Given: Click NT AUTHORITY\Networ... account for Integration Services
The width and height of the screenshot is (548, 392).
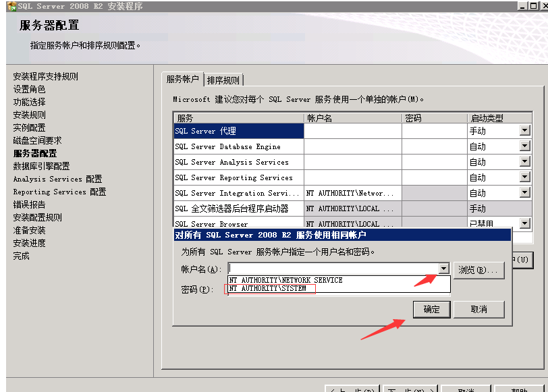Looking at the screenshot, I should click(x=353, y=193).
